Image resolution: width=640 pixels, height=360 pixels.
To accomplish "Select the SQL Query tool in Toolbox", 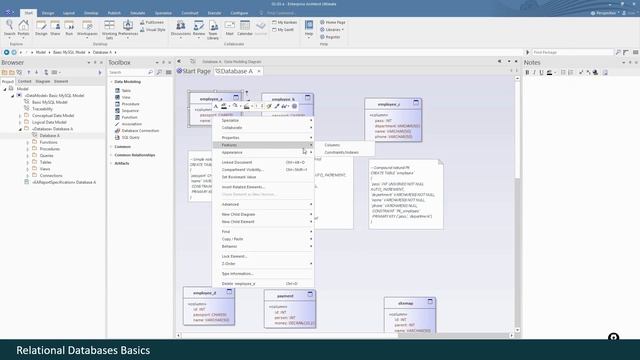I will tap(127, 137).
